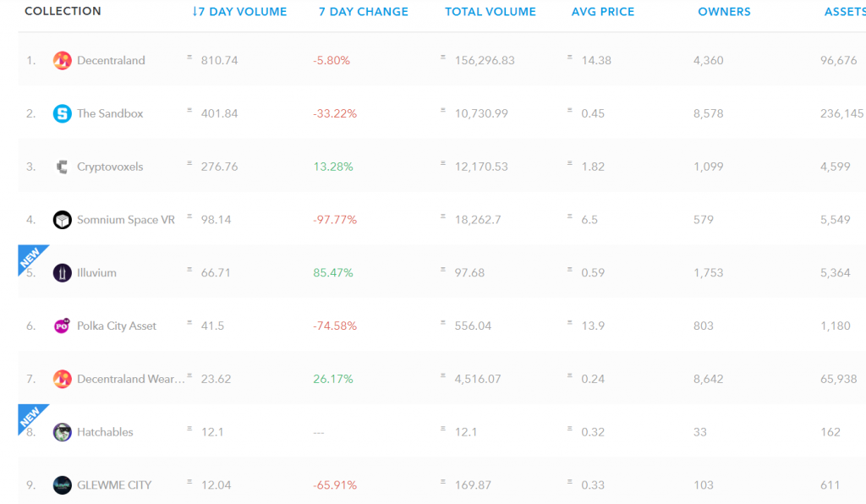Sort table by Total Volume header
This screenshot has height=504, width=866.
(x=491, y=12)
